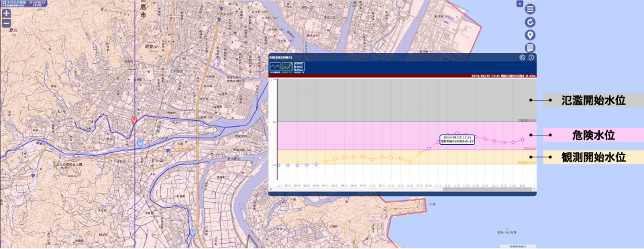The width and height of the screenshot is (644, 249).
Task: Open the water level data list icon
Action: (x=299, y=67)
